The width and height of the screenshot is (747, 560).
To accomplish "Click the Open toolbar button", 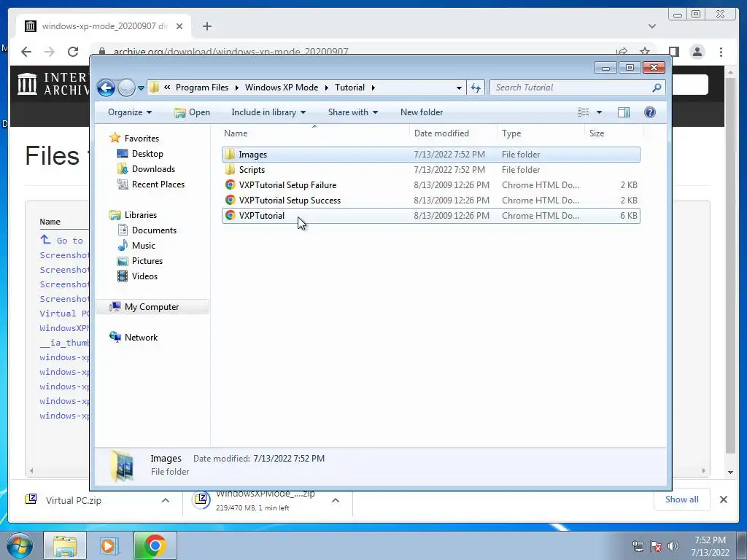I will 192,112.
